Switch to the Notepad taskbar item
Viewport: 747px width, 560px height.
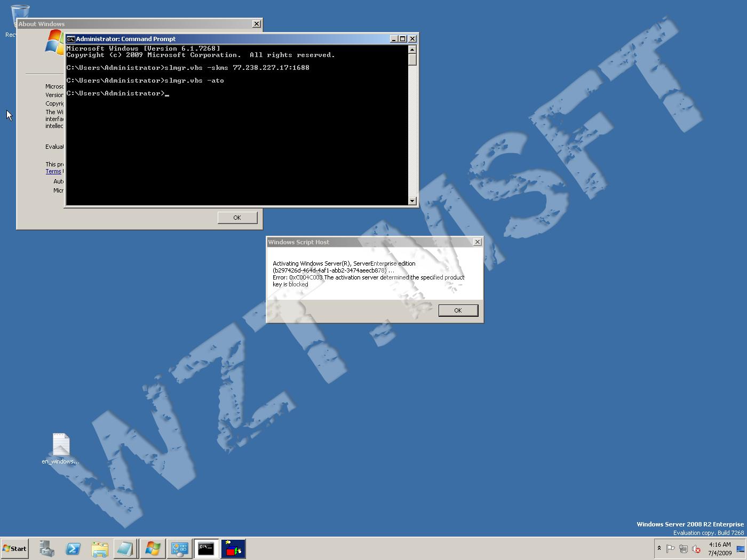coord(125,548)
